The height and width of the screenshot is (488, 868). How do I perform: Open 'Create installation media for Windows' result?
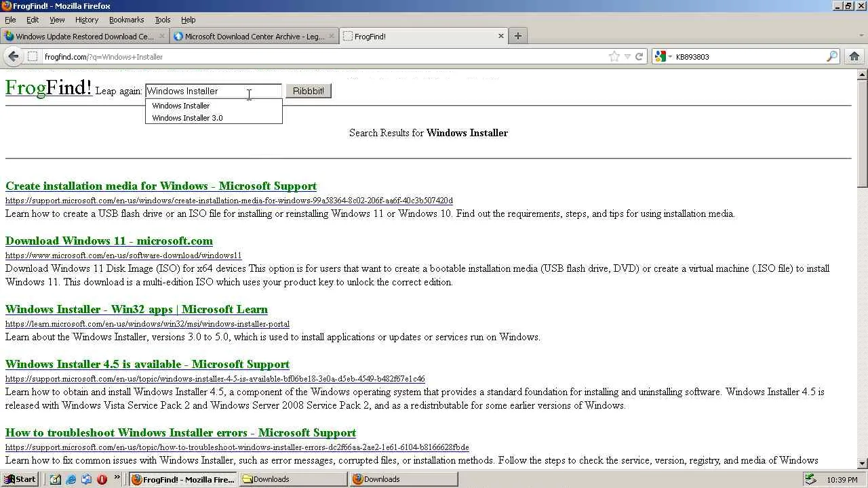tap(161, 186)
